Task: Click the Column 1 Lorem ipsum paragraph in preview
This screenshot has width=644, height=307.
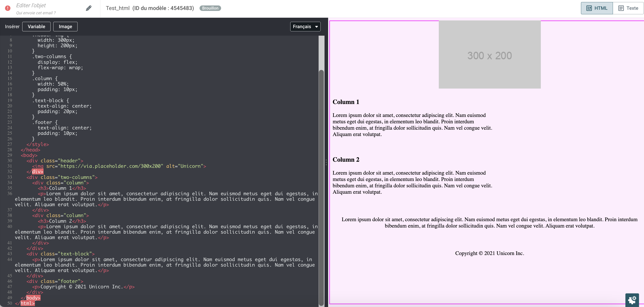Action: click(412, 125)
